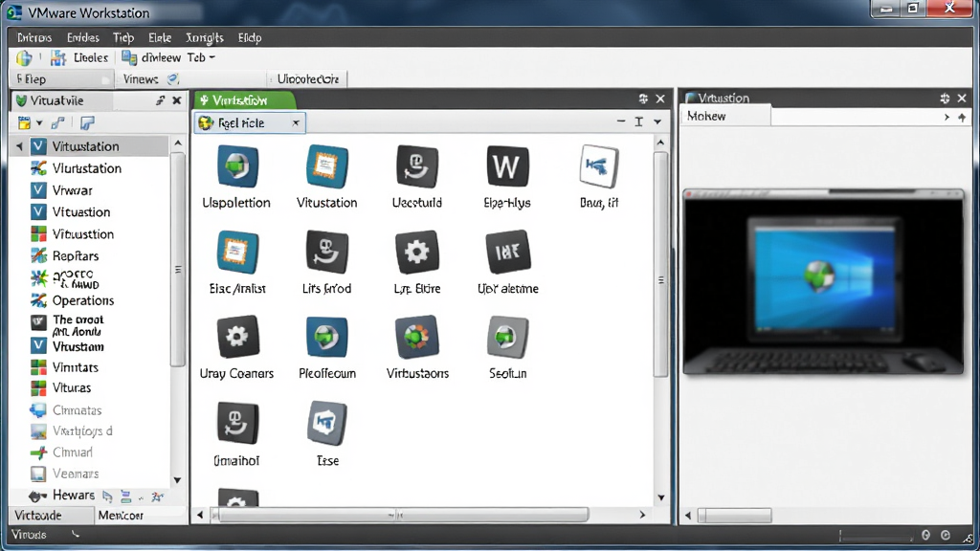This screenshot has width=980, height=551.
Task: Open the Emides menu
Action: [83, 38]
